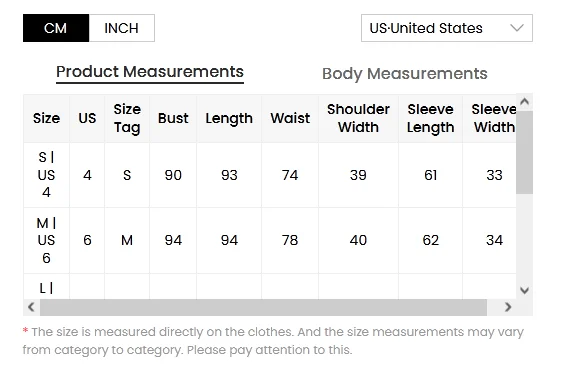Click the Size Tag column header
This screenshot has height=373, width=569.
tap(127, 118)
